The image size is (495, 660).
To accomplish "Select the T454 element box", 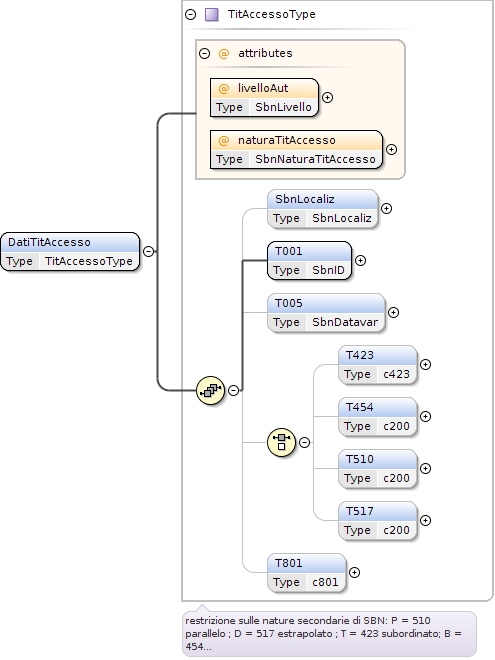I will [x=378, y=417].
